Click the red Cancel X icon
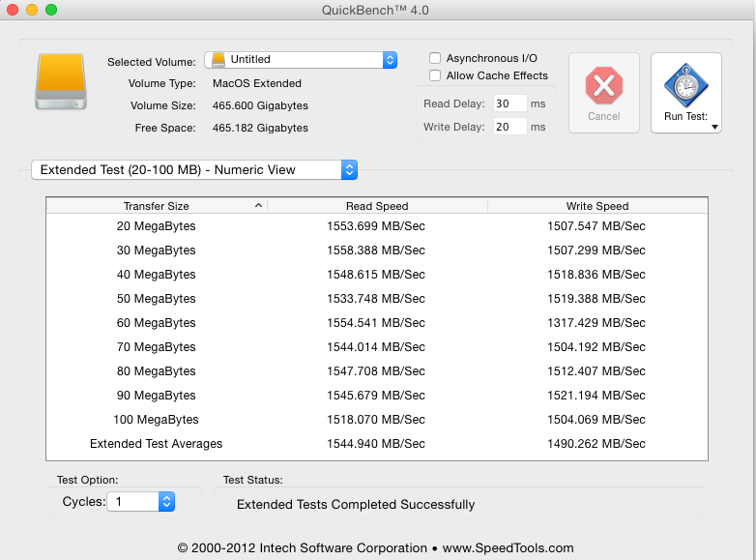The width and height of the screenshot is (756, 560). [x=603, y=85]
